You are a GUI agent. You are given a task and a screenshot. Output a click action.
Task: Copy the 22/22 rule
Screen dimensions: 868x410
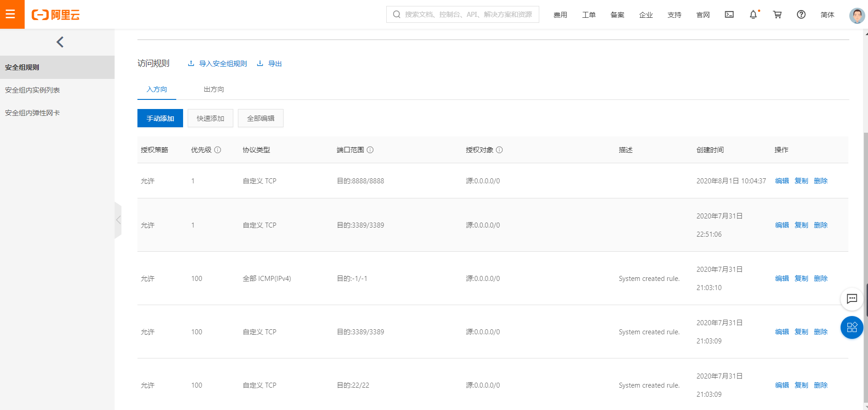point(801,385)
